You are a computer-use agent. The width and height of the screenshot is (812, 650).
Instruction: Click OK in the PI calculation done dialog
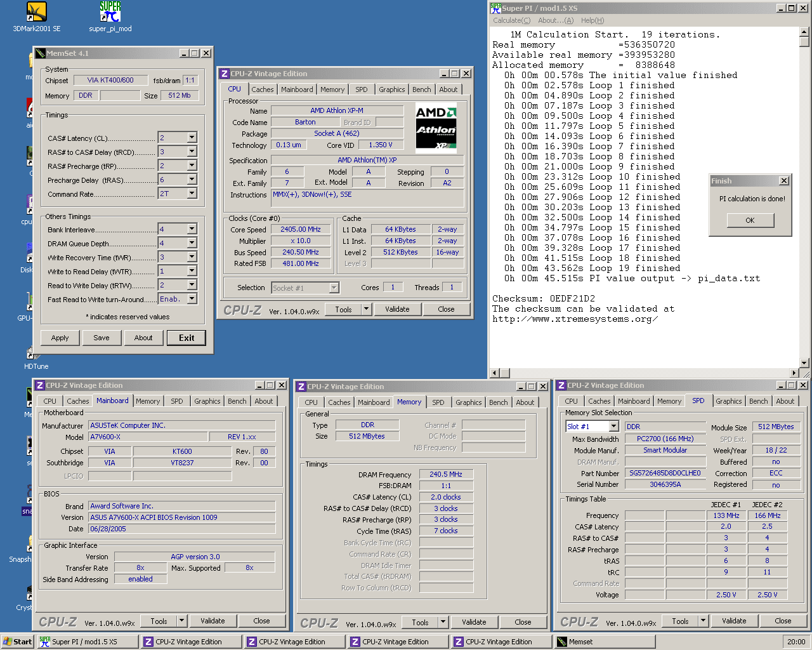pyautogui.click(x=750, y=220)
